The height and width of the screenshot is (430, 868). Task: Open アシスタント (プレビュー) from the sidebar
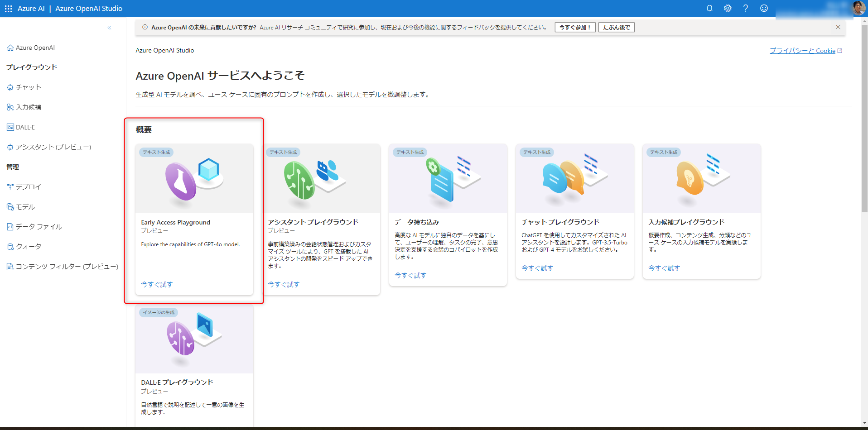(53, 147)
